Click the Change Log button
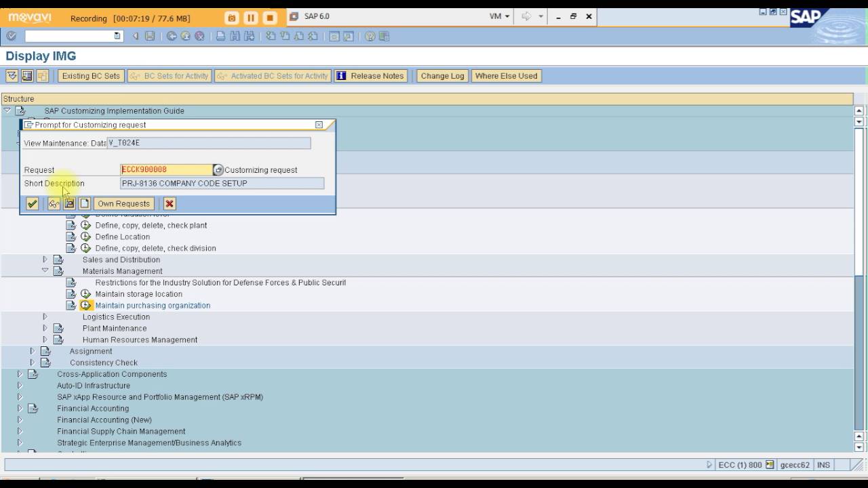 click(x=442, y=76)
